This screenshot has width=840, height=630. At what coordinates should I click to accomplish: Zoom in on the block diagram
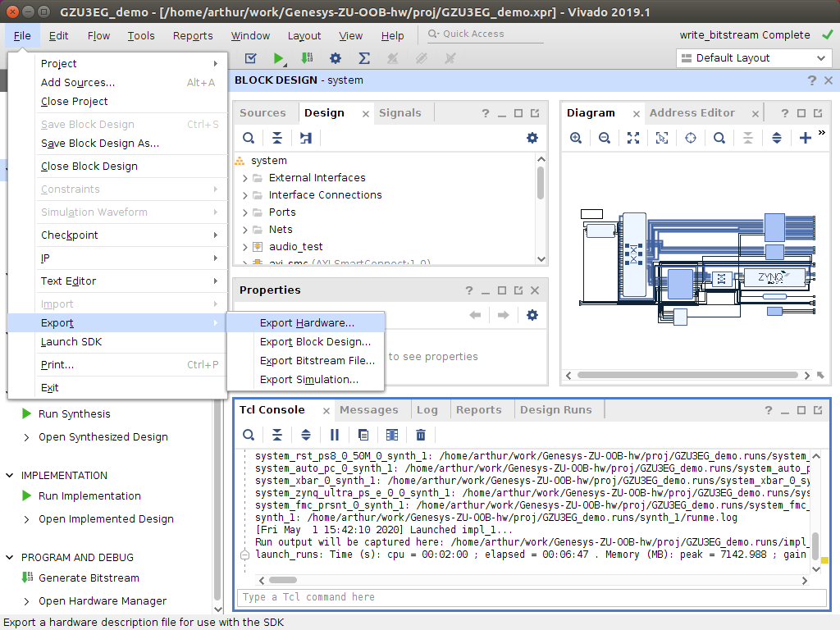coord(576,138)
